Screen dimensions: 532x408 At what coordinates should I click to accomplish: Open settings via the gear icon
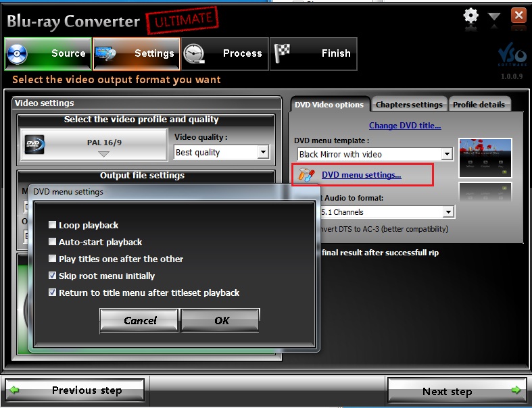click(471, 16)
